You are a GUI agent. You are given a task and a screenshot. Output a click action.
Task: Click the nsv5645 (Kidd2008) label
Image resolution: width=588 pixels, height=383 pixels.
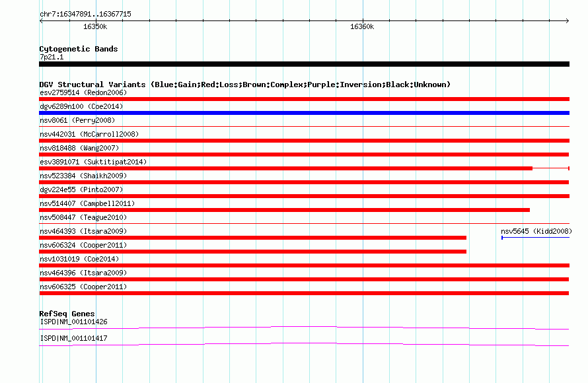click(x=536, y=231)
